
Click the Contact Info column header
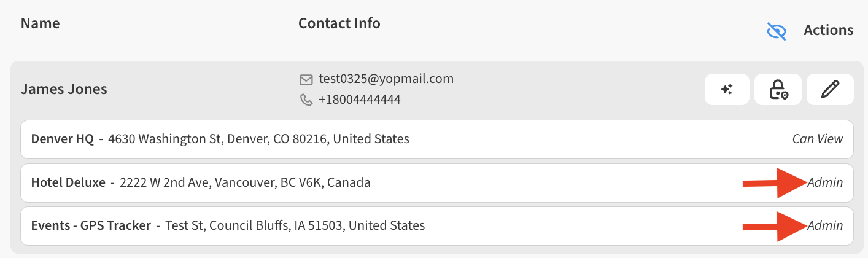(339, 23)
